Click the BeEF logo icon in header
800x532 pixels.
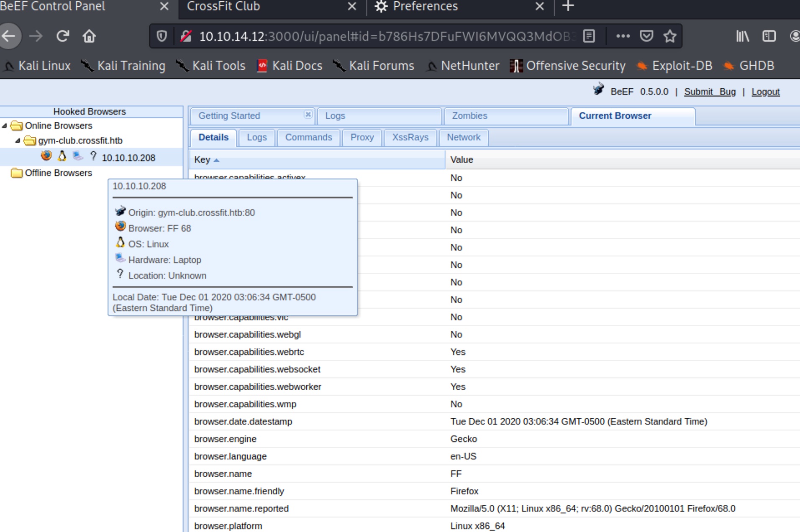point(598,89)
